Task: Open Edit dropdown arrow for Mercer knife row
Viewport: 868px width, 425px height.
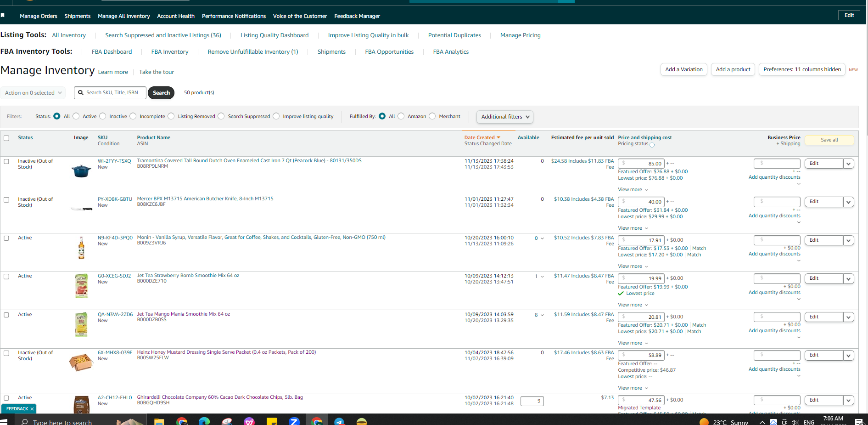Action: [x=849, y=202]
